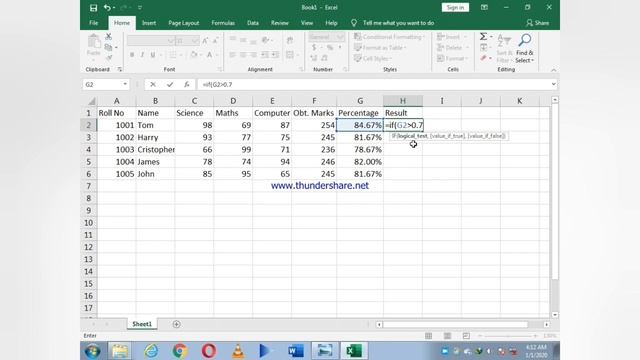Click the Clear eraser icon in Editing
Viewport: 640px width, 360px height.
coord(483,58)
